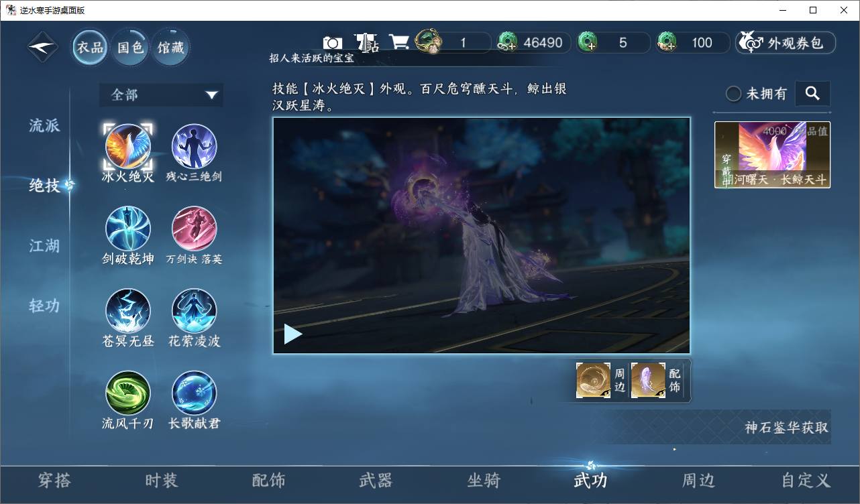
Task: Select the 花萦凌波 skill icon
Action: coord(195,311)
